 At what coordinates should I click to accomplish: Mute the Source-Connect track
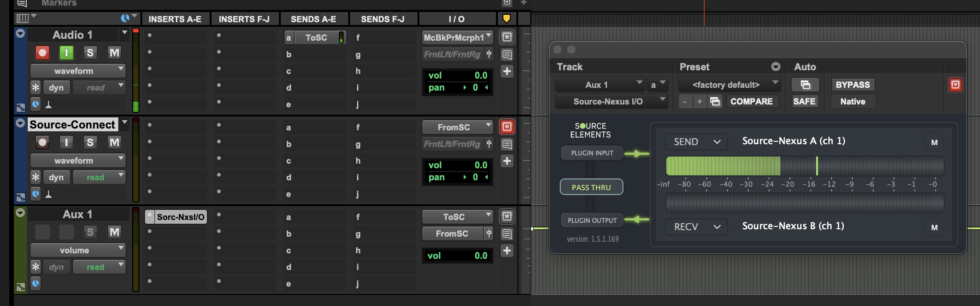(x=114, y=142)
